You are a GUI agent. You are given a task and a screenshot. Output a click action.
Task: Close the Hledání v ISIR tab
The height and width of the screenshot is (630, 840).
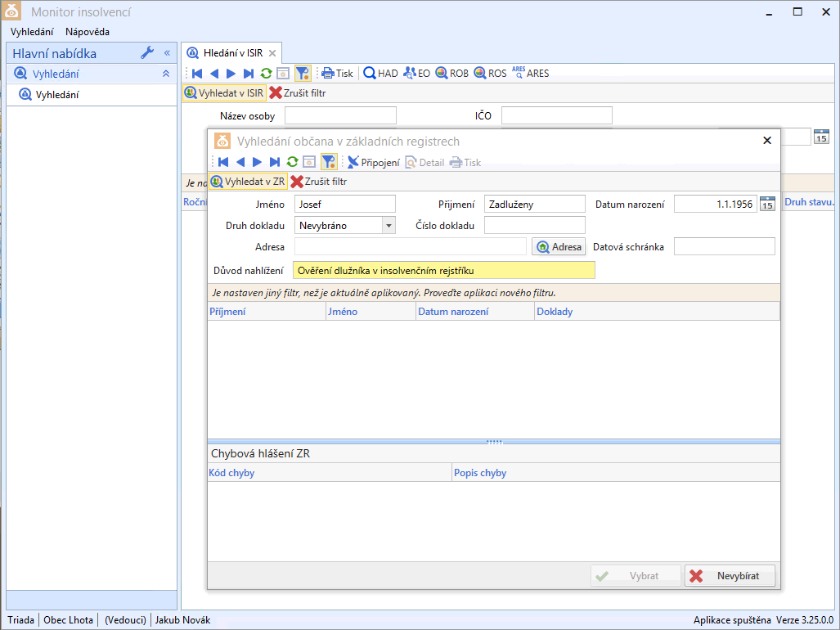[x=272, y=52]
